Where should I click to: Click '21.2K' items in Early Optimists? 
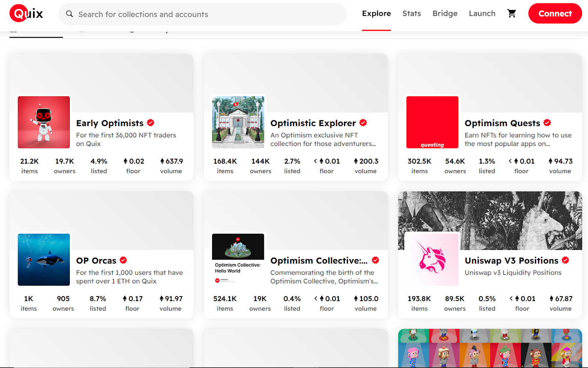click(x=29, y=161)
